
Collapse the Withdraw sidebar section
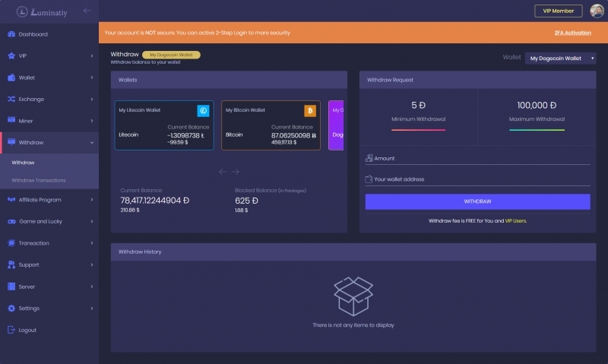[91, 142]
